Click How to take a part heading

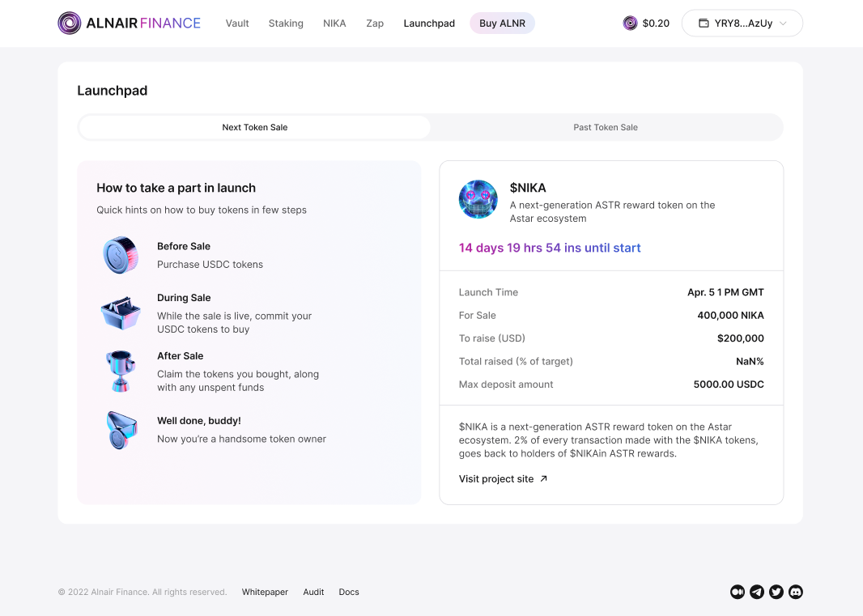tap(176, 188)
